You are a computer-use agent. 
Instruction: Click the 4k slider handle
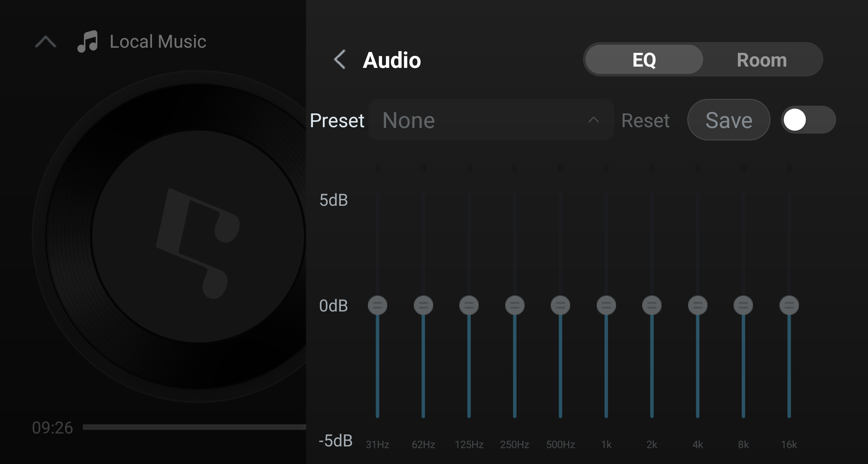[x=698, y=305]
